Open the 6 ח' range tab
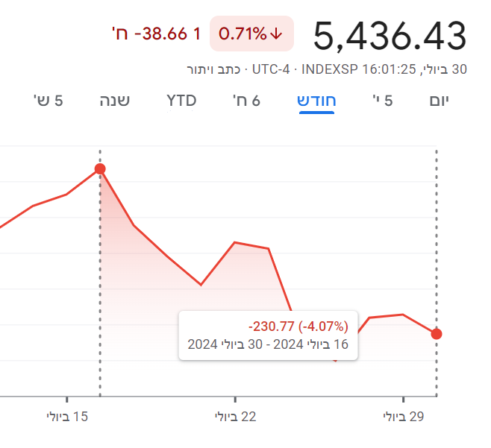 (x=245, y=101)
